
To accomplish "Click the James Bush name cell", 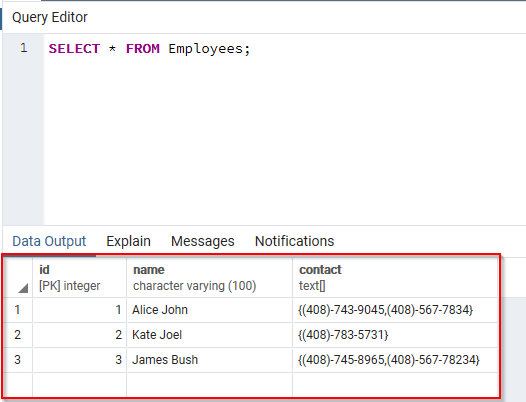I will 209,360.
